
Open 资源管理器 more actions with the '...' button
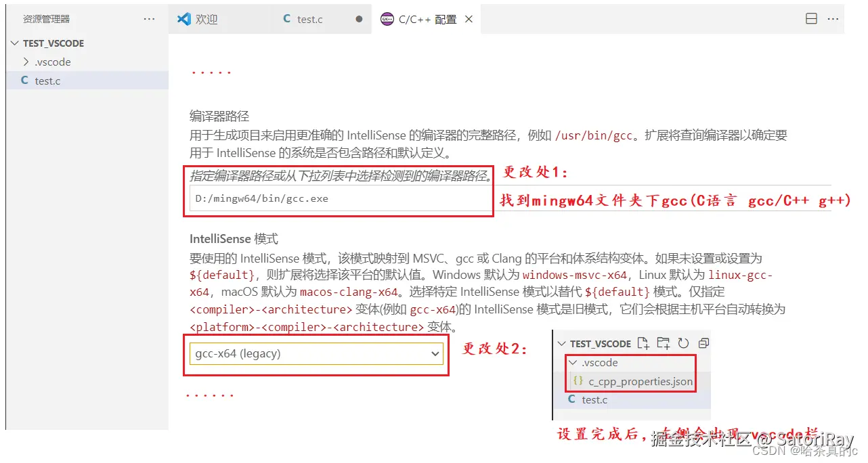coord(149,18)
